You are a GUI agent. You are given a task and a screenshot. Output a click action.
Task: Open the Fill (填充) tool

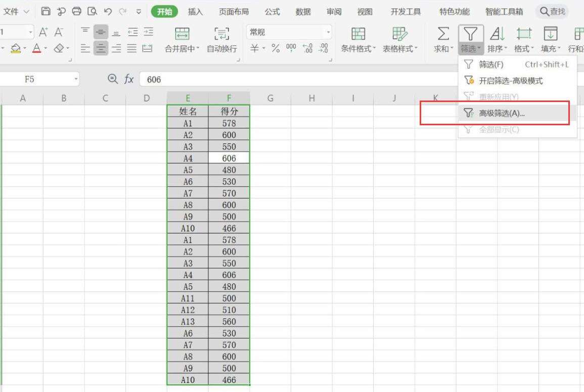coord(551,39)
